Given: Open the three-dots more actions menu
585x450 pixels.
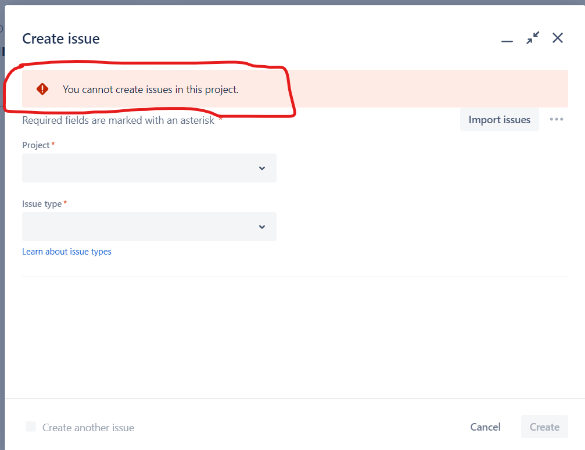Looking at the screenshot, I should point(556,119).
